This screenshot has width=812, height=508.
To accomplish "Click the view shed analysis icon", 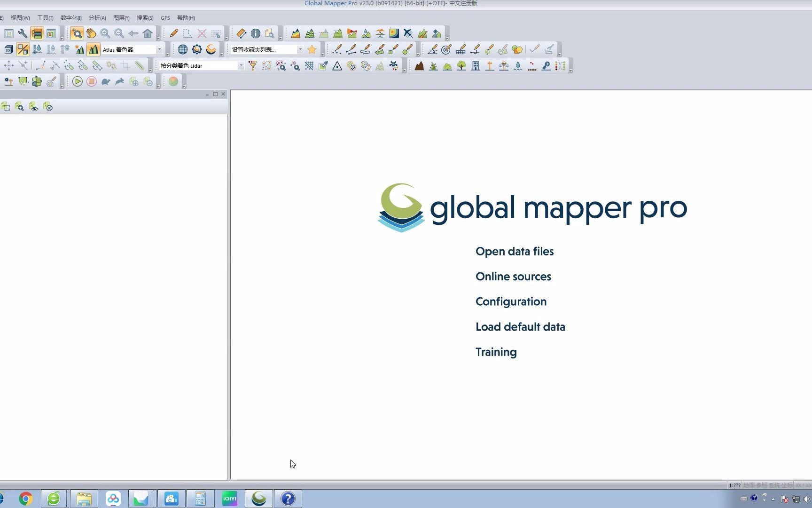I will tap(352, 33).
